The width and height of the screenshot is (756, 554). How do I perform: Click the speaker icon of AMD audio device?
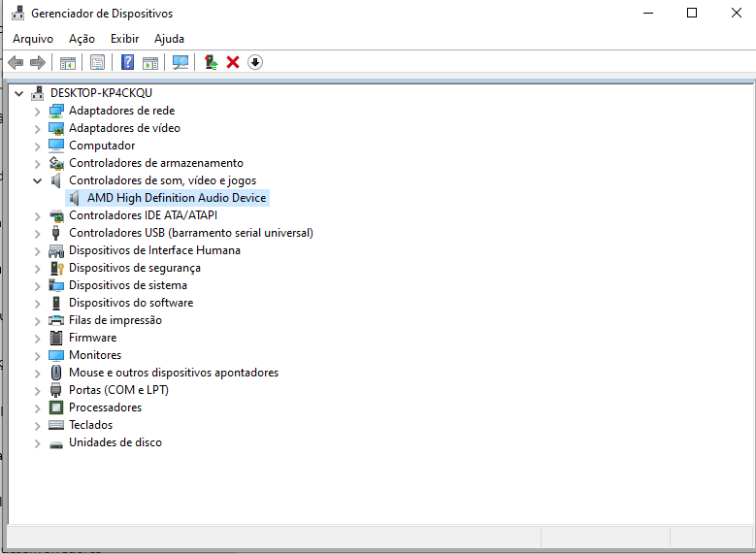pyautogui.click(x=75, y=198)
